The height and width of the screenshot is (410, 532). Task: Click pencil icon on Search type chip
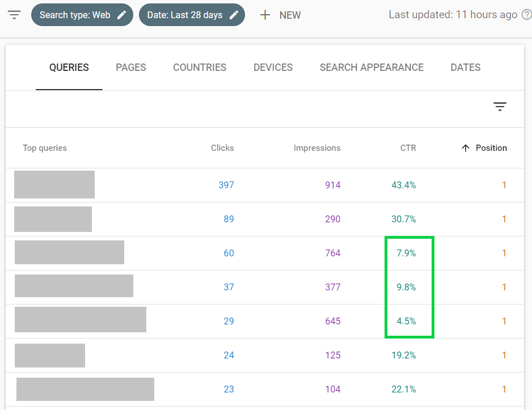click(x=121, y=15)
